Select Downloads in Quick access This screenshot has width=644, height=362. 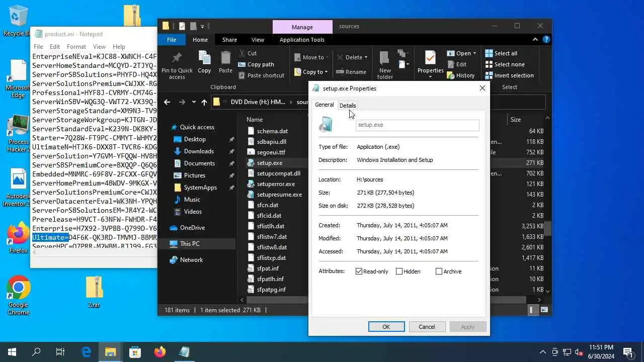pos(199,151)
